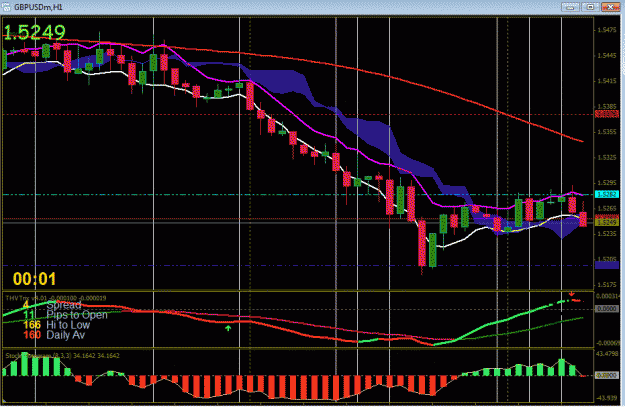Click the yellow 166 Hi to Low value
This screenshot has width=625, height=407.
(32, 325)
